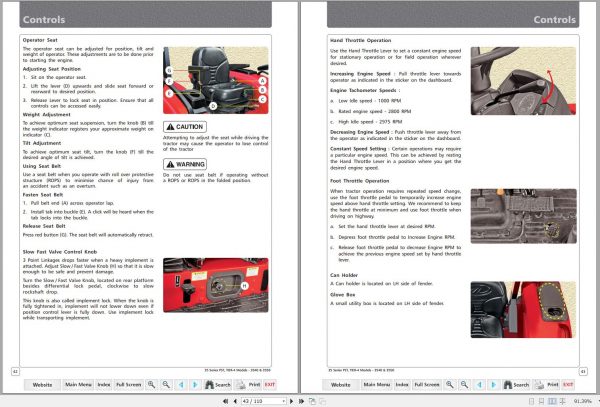Click Full Screen on right page 43
Viewport: 600px width, 407px height.
point(427,384)
